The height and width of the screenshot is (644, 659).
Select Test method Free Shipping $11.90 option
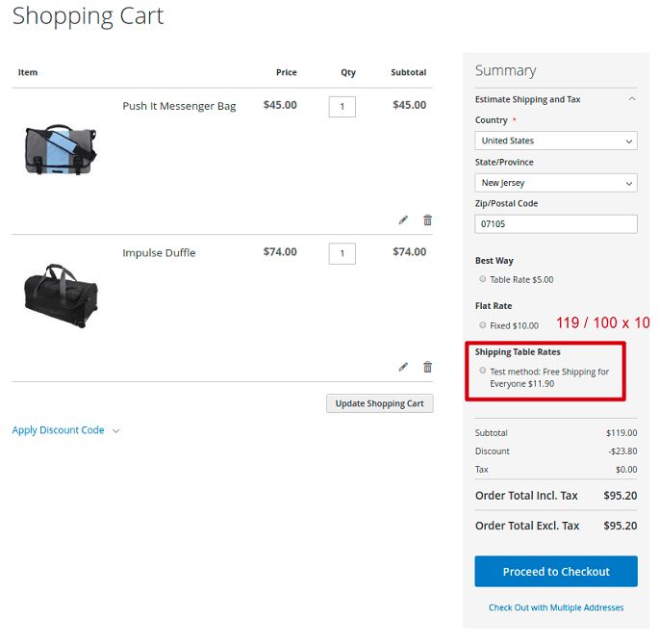click(x=483, y=371)
